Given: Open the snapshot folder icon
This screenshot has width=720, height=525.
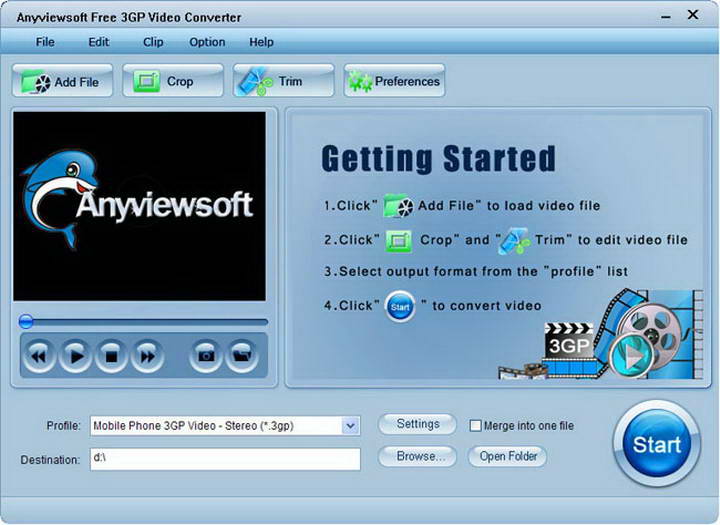Looking at the screenshot, I should [242, 356].
